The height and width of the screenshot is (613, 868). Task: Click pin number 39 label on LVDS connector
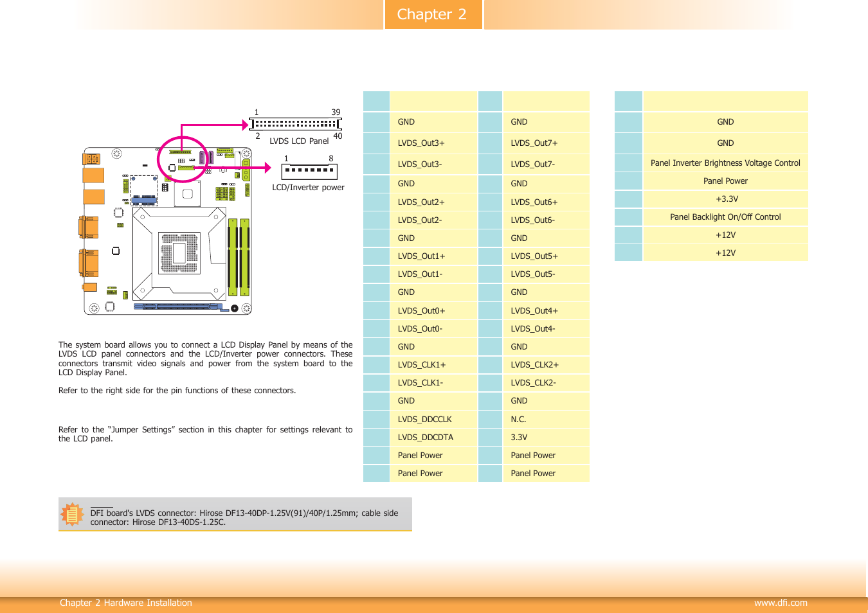point(336,112)
